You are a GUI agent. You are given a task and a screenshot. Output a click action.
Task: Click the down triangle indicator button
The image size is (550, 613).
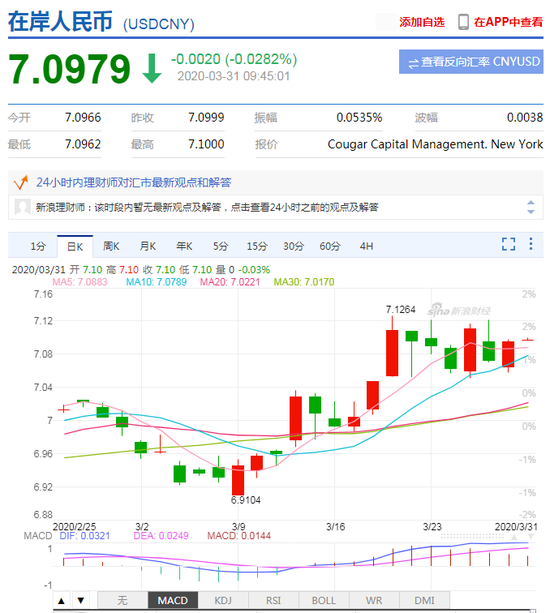click(x=81, y=600)
